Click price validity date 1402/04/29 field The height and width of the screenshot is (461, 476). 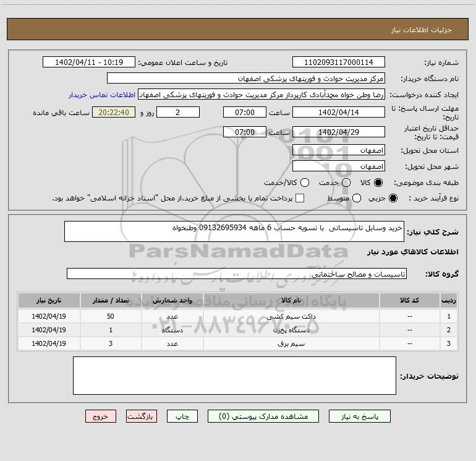[x=339, y=132]
